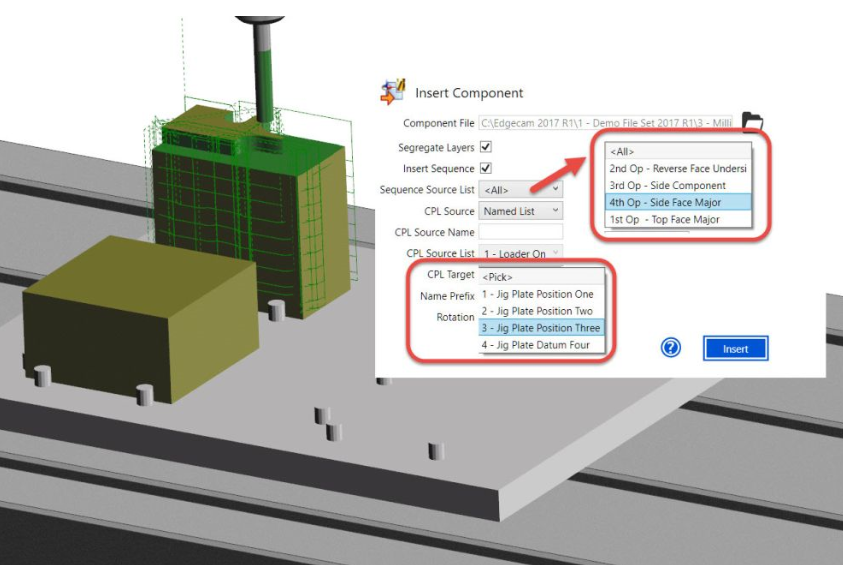This screenshot has height=565, width=843.
Task: Open the CPL Source Named List dropdown
Action: tap(521, 211)
